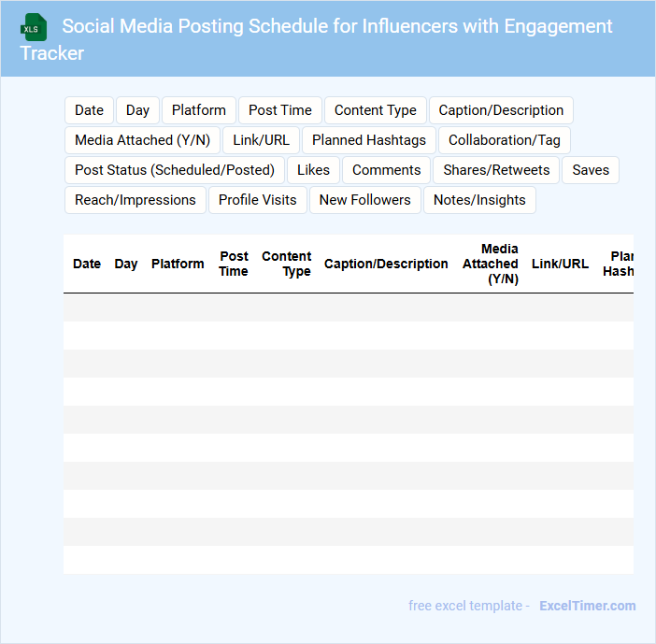Open the ExcelTimer.com link

click(x=587, y=606)
